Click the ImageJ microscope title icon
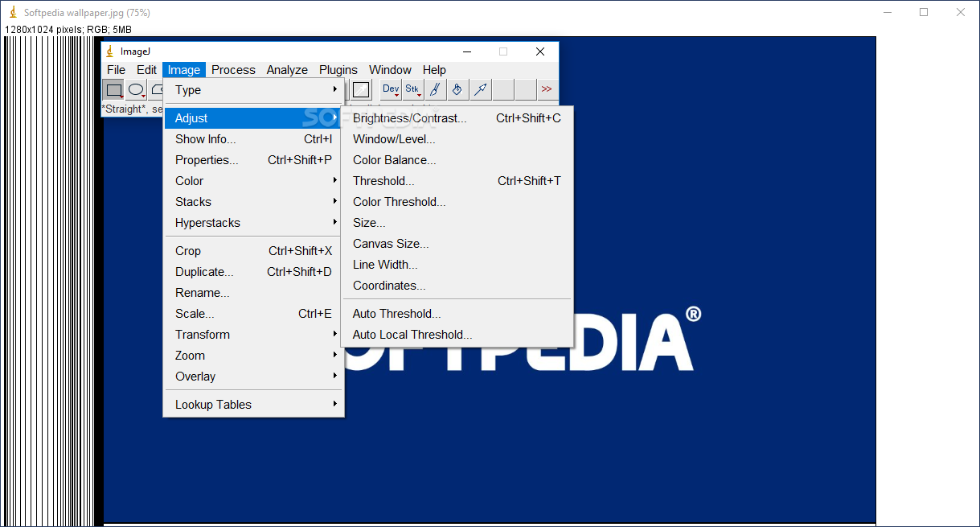This screenshot has height=527, width=980. click(110, 51)
